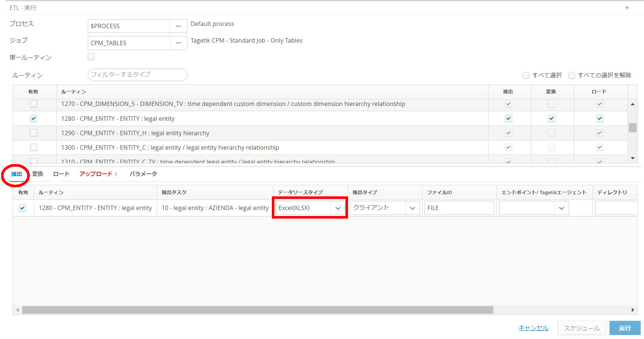Toggle the 単一ルーティン checkbox

(91, 57)
